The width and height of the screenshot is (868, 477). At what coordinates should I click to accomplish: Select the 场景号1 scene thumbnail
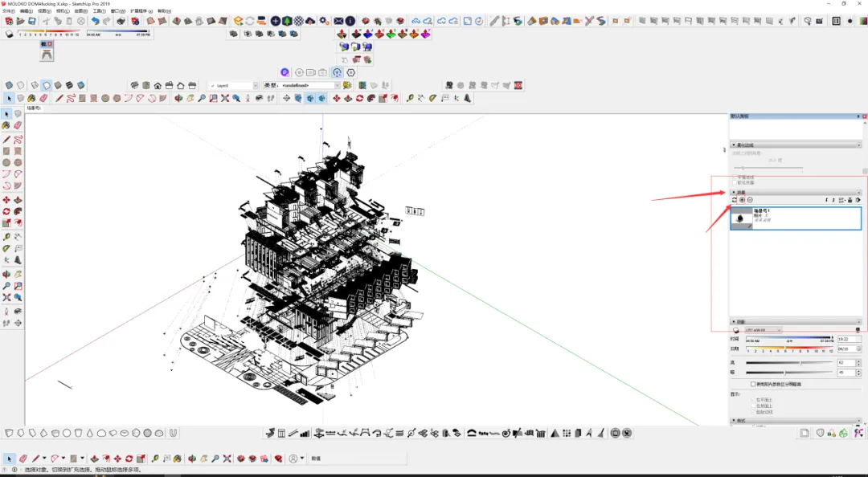pyautogui.click(x=742, y=218)
